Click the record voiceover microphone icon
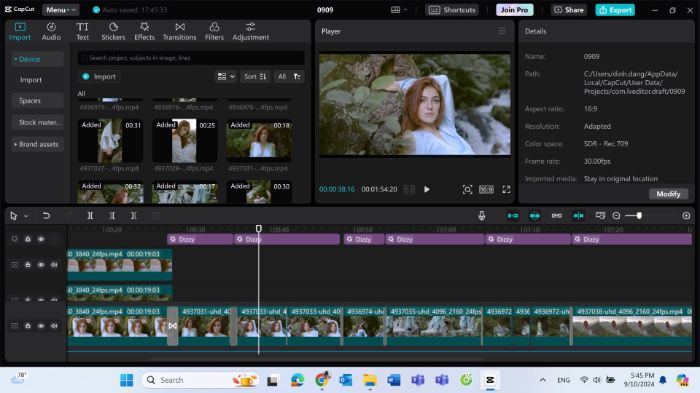 (482, 216)
